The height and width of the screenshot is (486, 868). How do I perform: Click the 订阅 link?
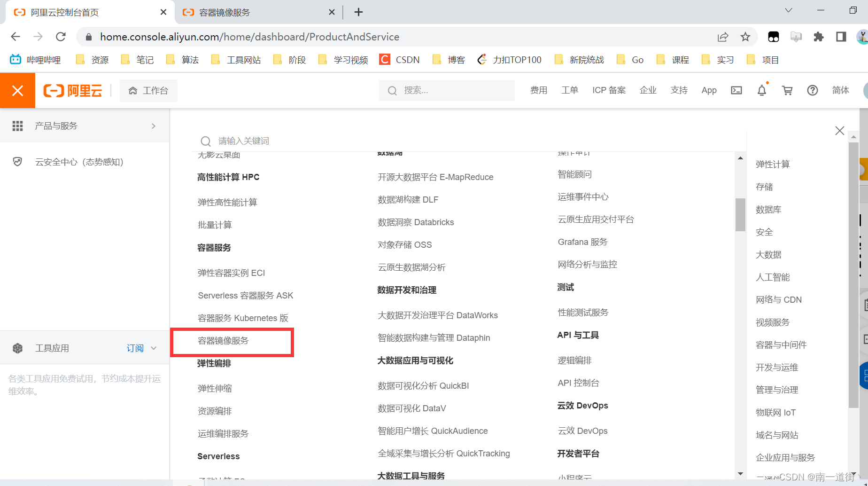[135, 348]
